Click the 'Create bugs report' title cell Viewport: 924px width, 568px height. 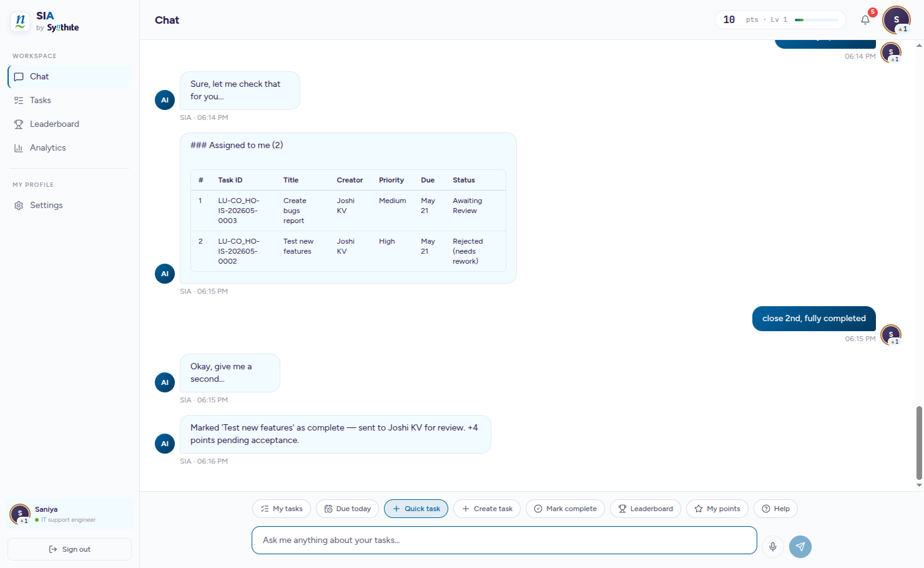click(x=295, y=211)
